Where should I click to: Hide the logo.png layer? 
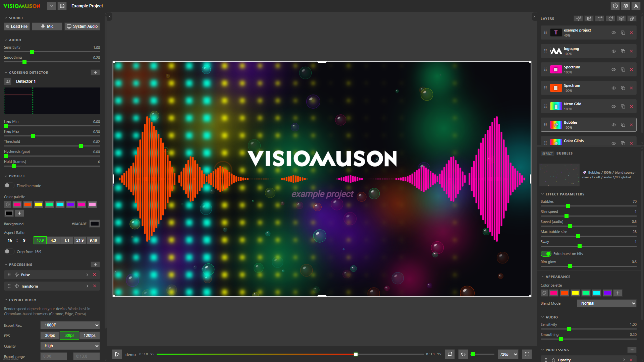pos(613,51)
